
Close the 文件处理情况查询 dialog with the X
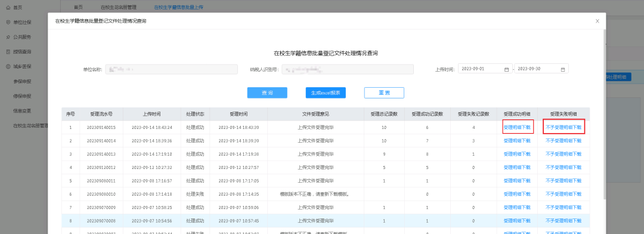(x=597, y=21)
